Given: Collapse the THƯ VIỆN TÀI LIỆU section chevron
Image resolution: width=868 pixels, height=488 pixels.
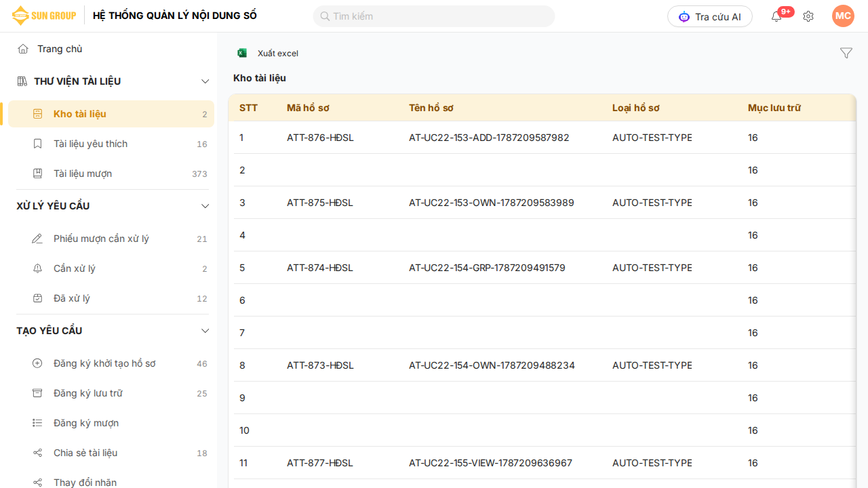Looking at the screenshot, I should click(x=205, y=81).
